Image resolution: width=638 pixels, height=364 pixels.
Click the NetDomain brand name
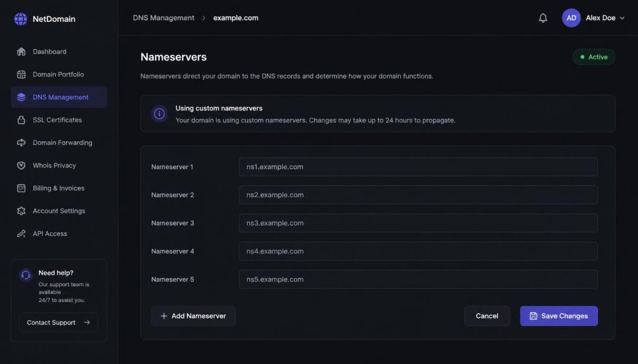coord(54,19)
